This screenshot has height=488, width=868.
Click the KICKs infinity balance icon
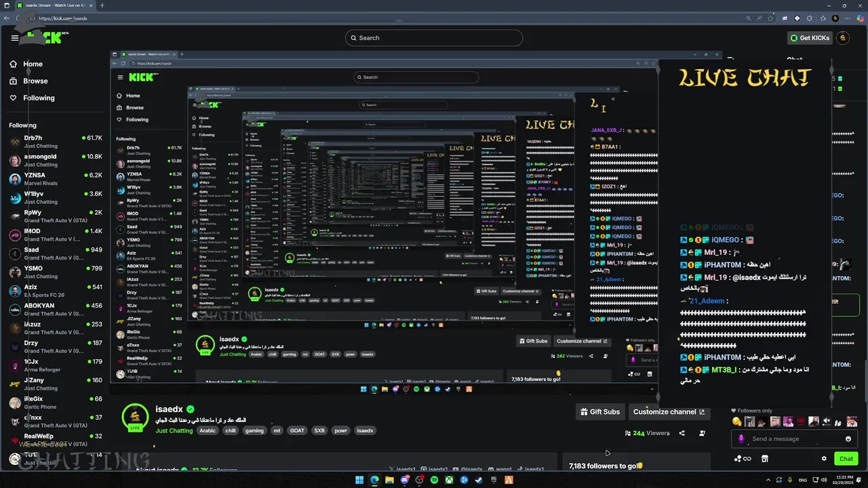(743, 459)
